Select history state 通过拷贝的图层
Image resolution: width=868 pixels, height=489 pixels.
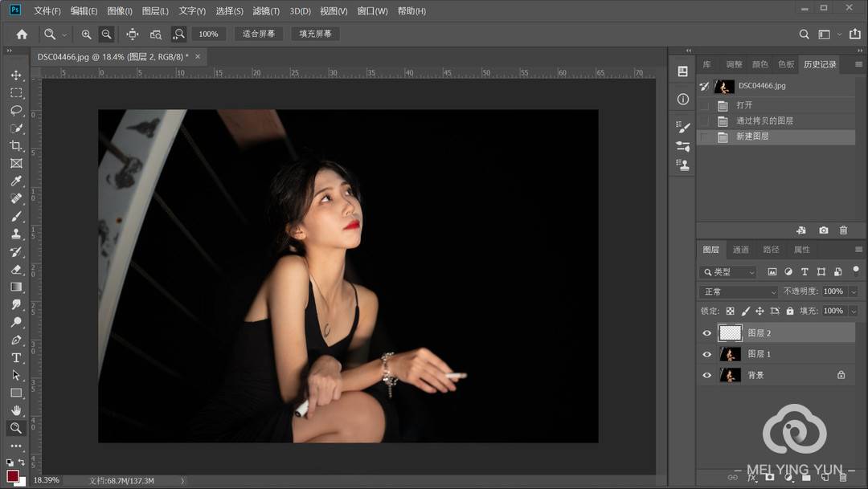[776, 120]
